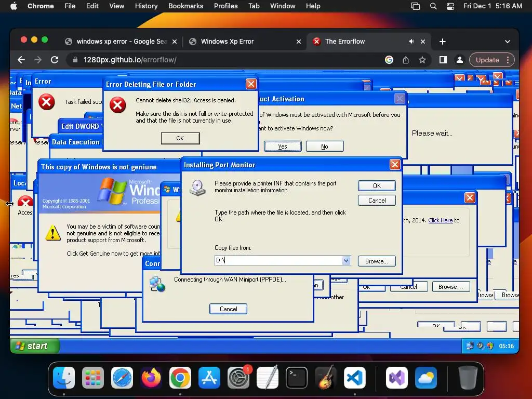This screenshot has height=399, width=532.
Task: Open Chrome profile avatar icon
Action: click(459, 60)
